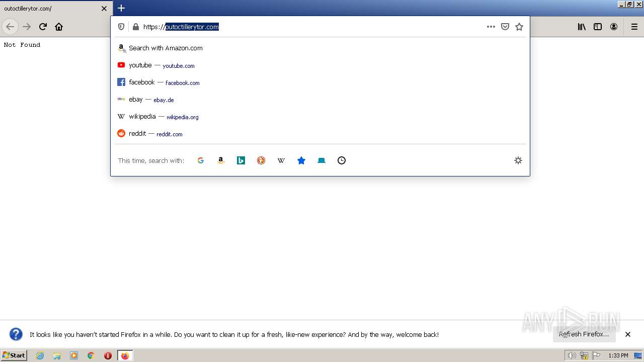The image size is (644, 362).
Task: Select the ebay — ebay.de suggestion
Action: [x=320, y=100]
